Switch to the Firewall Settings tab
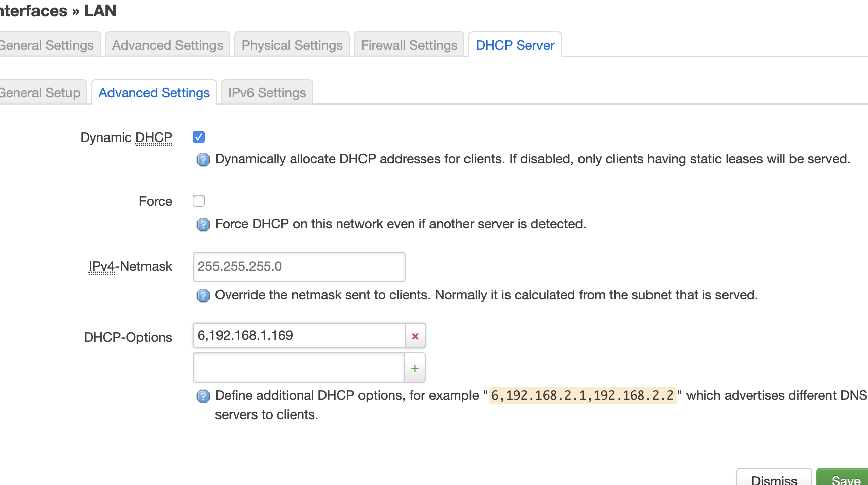 (x=409, y=45)
